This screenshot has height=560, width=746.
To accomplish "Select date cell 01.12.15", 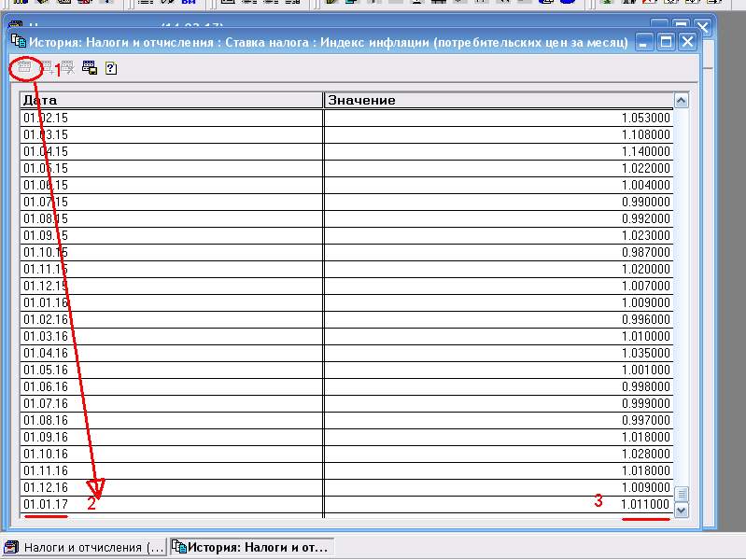I will [171, 286].
